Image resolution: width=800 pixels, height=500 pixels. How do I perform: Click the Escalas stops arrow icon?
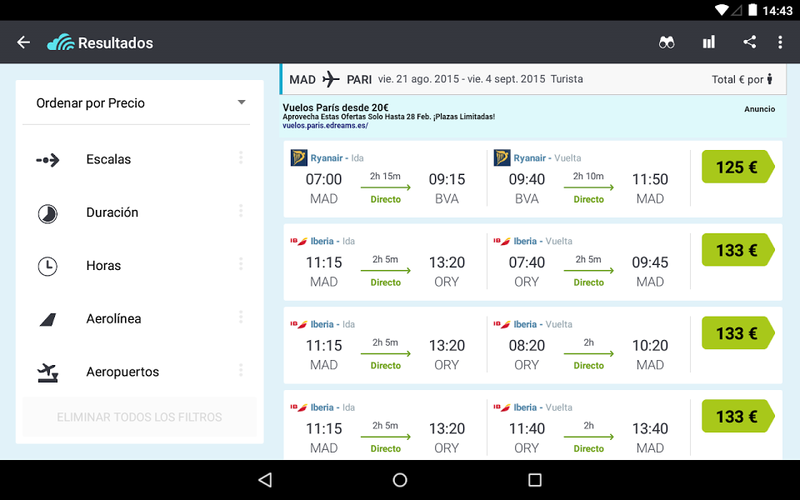point(47,160)
